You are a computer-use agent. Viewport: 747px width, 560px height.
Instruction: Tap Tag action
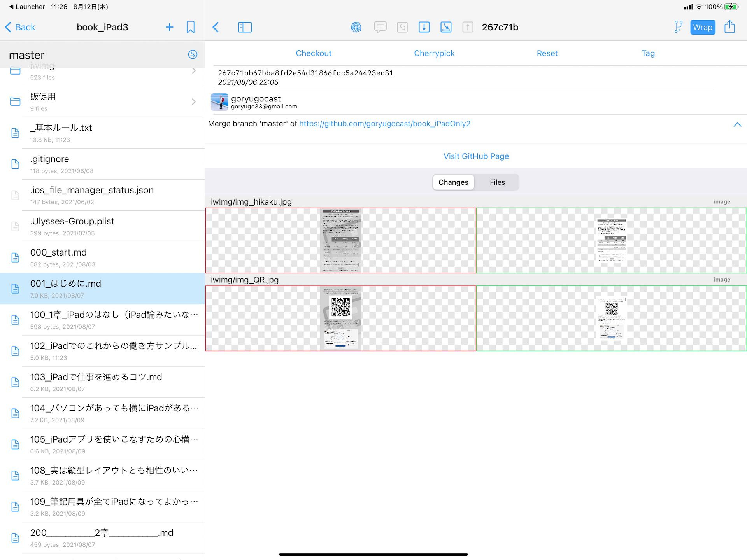[648, 53]
